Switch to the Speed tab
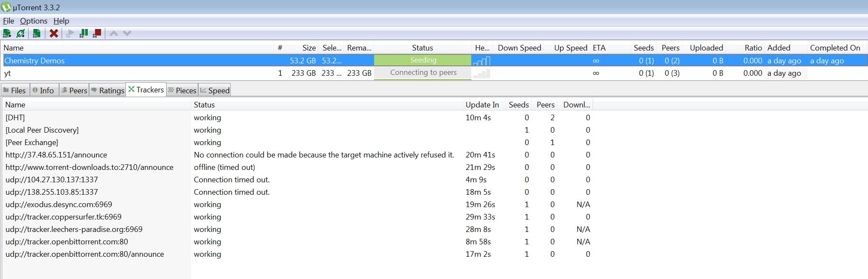Screen dimensions: 868x279 tap(215, 90)
